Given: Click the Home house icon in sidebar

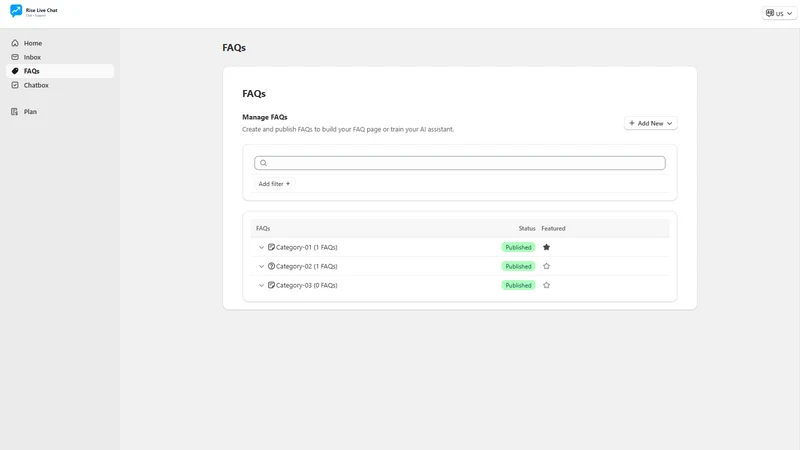Looking at the screenshot, I should [x=15, y=43].
